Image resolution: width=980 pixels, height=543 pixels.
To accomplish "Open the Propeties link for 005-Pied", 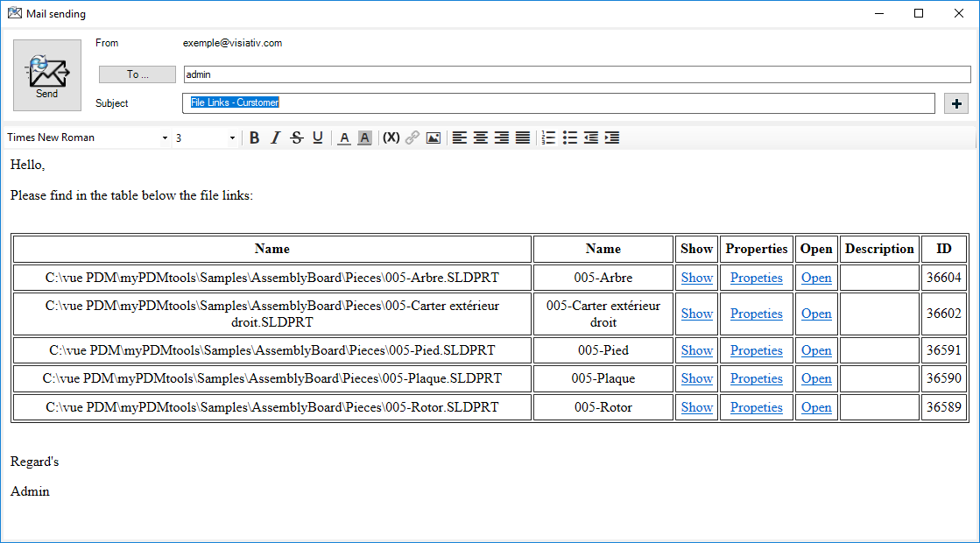I will 756,350.
